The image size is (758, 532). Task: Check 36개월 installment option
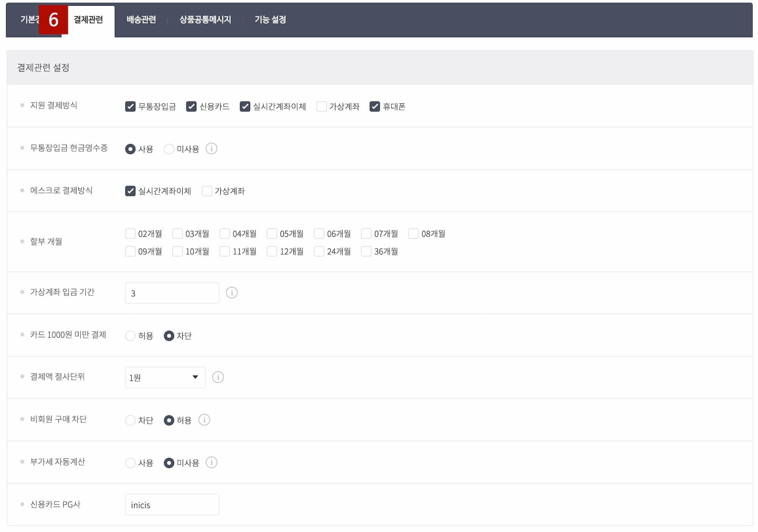(x=366, y=251)
